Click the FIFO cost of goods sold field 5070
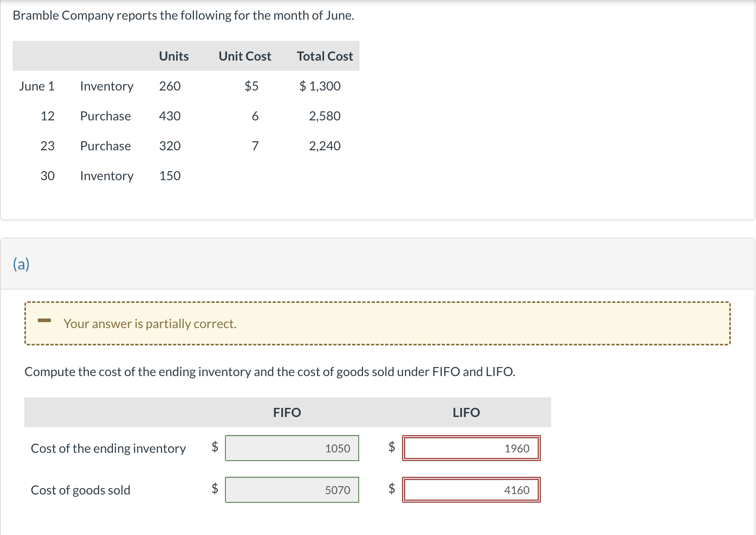The width and height of the screenshot is (756, 535). (x=292, y=490)
